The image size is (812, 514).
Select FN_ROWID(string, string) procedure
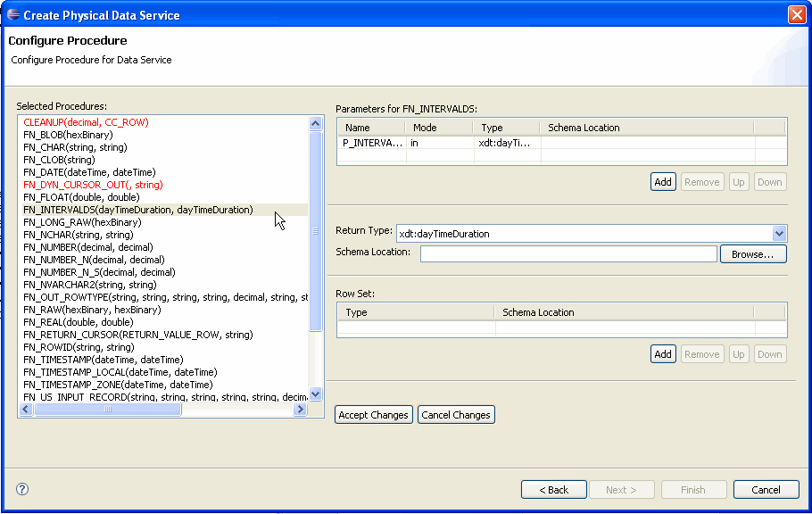[x=79, y=347]
